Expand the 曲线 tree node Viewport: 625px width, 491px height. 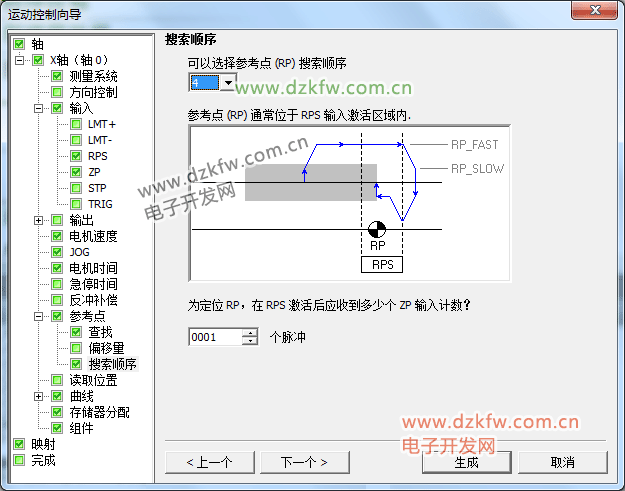(39, 396)
